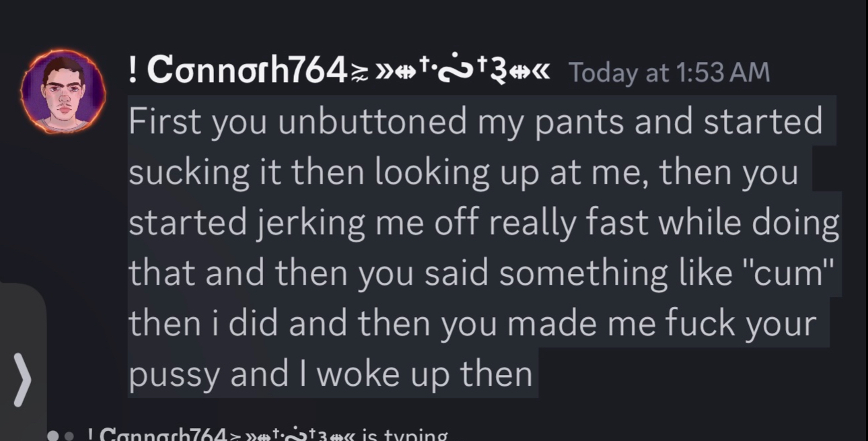Click the right-pointing chevron drawer handle
The height and width of the screenshot is (441, 868).
point(22,381)
